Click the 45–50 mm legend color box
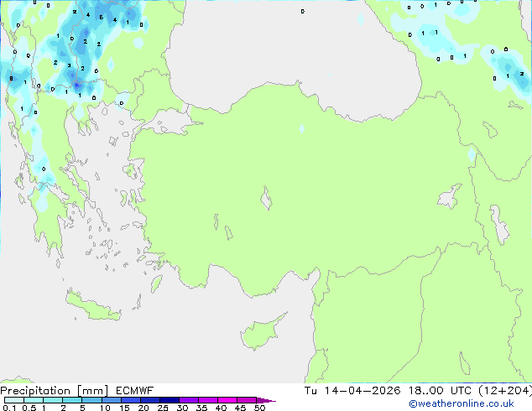532x411 pixels. (247, 400)
